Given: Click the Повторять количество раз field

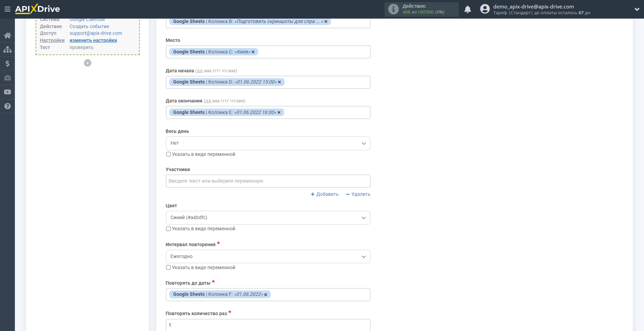Looking at the screenshot, I should pyautogui.click(x=268, y=325).
